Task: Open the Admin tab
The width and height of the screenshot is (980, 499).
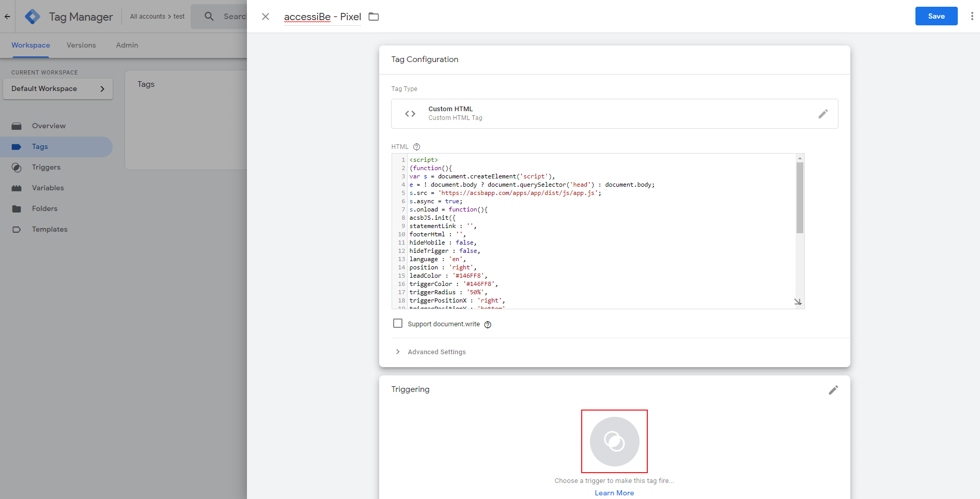Action: point(127,46)
